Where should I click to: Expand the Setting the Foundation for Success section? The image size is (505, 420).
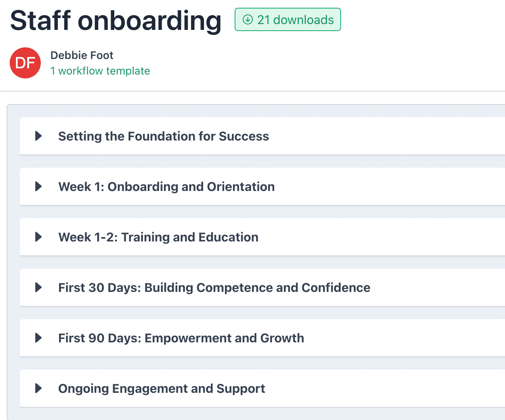tap(164, 136)
